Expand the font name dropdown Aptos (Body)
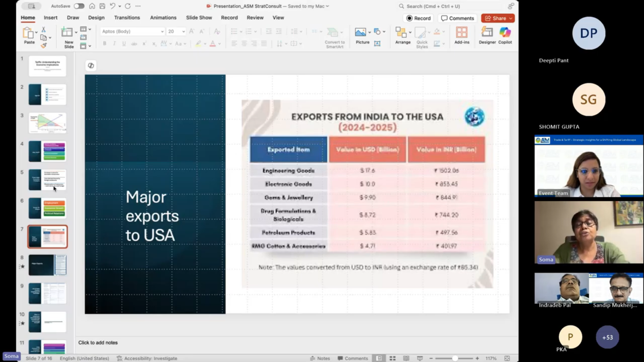644x362 pixels. click(162, 31)
